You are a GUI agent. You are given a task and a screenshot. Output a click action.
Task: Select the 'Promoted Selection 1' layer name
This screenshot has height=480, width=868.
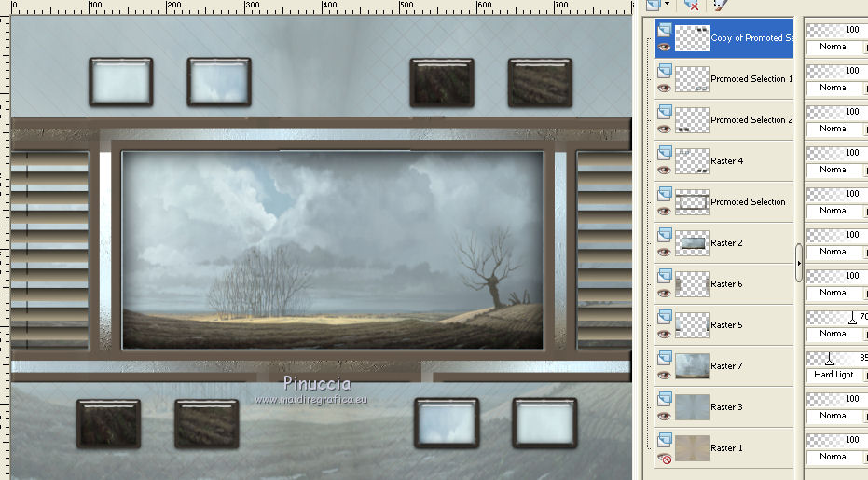(x=751, y=78)
